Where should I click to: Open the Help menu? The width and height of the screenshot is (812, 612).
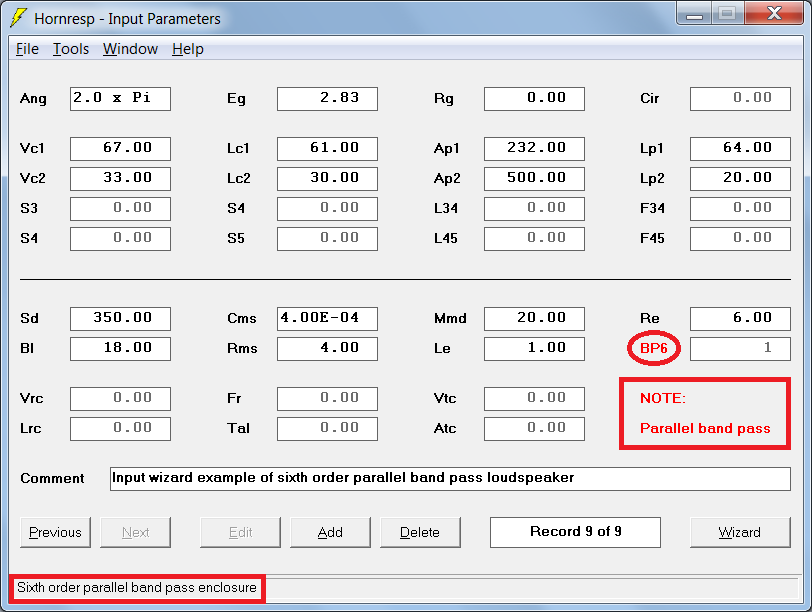click(x=187, y=49)
